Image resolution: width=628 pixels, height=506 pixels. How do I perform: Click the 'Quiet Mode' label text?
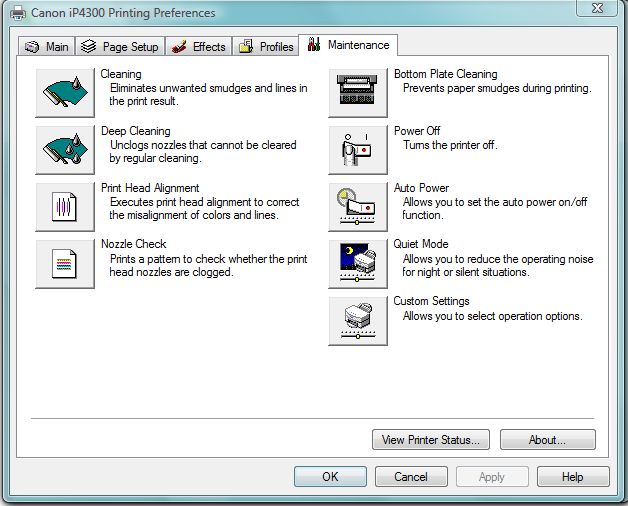coord(421,244)
